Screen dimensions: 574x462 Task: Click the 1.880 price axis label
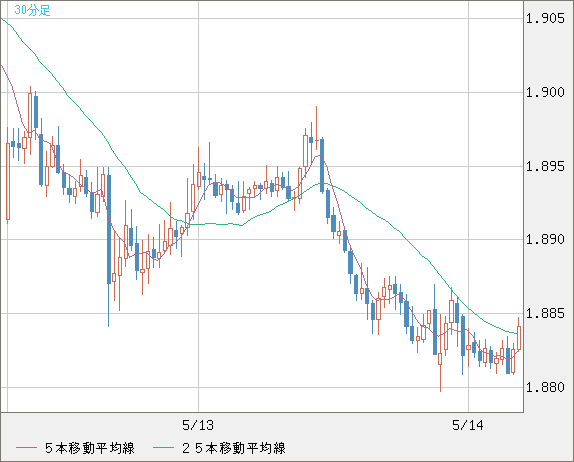545,387
